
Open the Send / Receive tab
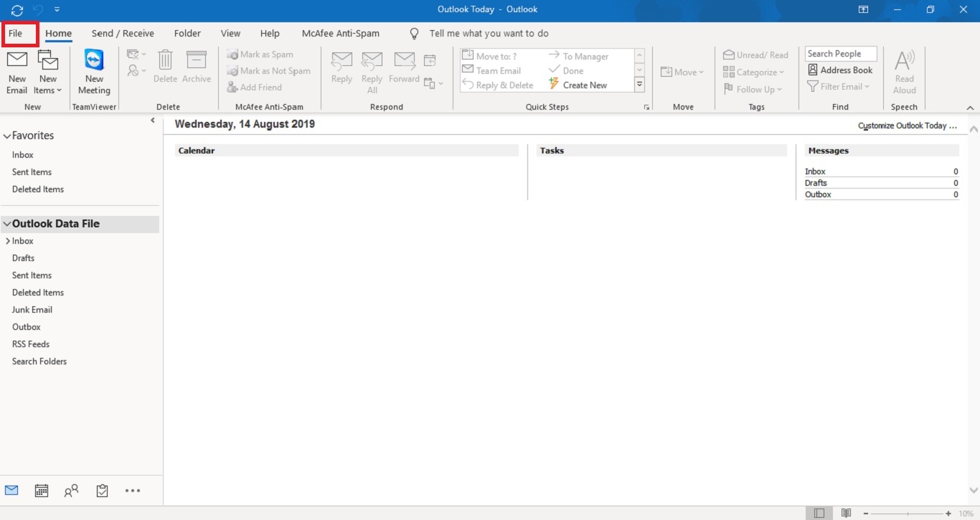123,34
